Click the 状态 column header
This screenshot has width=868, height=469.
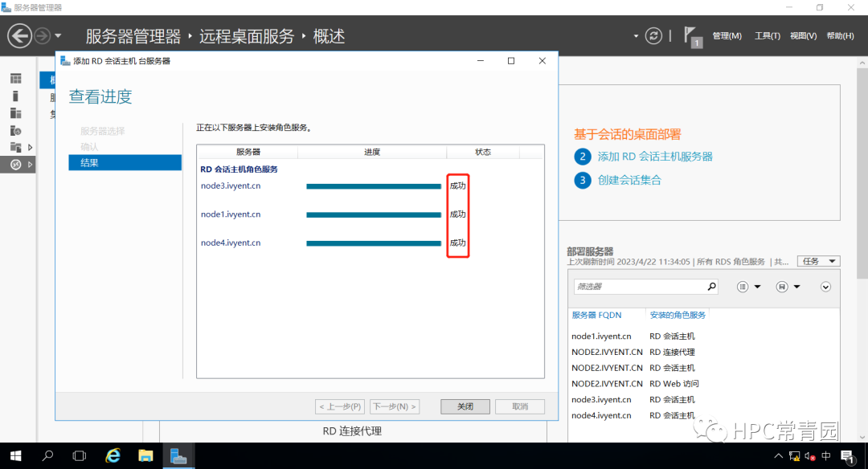click(483, 152)
